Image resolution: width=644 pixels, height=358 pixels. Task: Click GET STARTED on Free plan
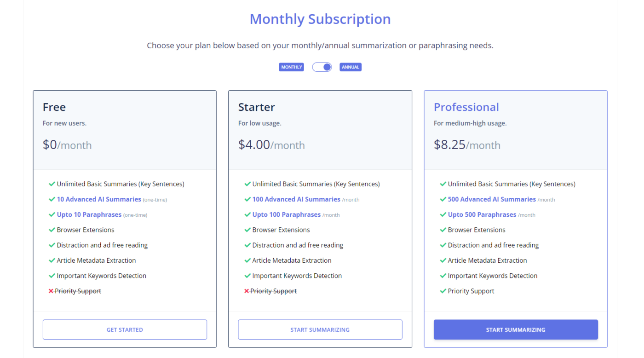pyautogui.click(x=125, y=329)
